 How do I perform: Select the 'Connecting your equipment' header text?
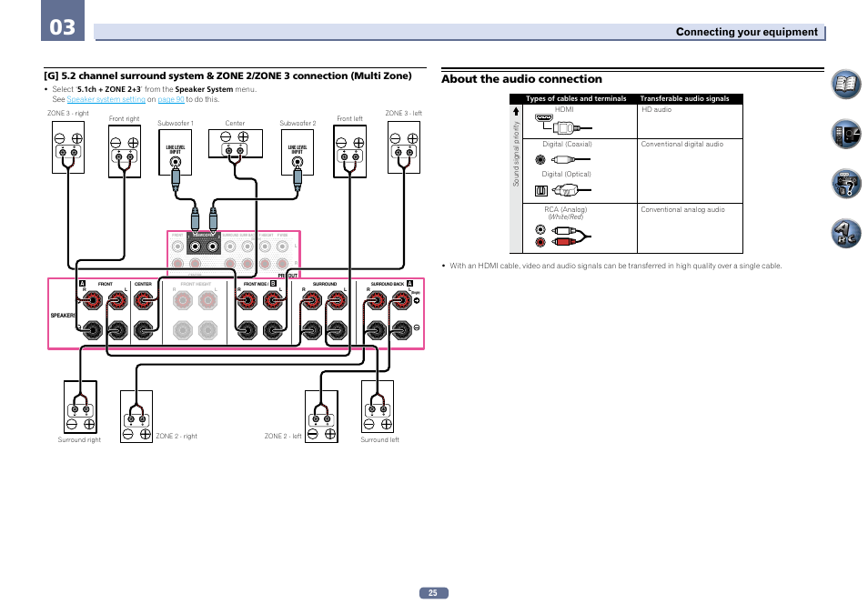[x=746, y=32]
